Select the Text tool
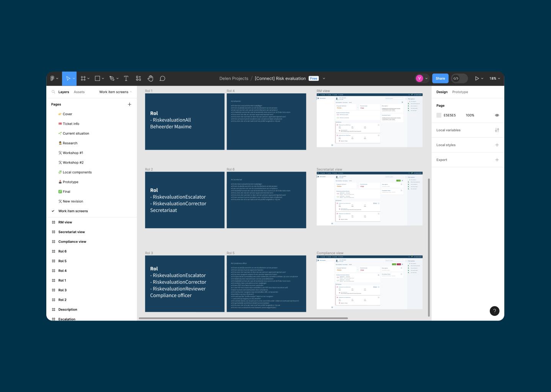This screenshot has width=551, height=392. 126,78
